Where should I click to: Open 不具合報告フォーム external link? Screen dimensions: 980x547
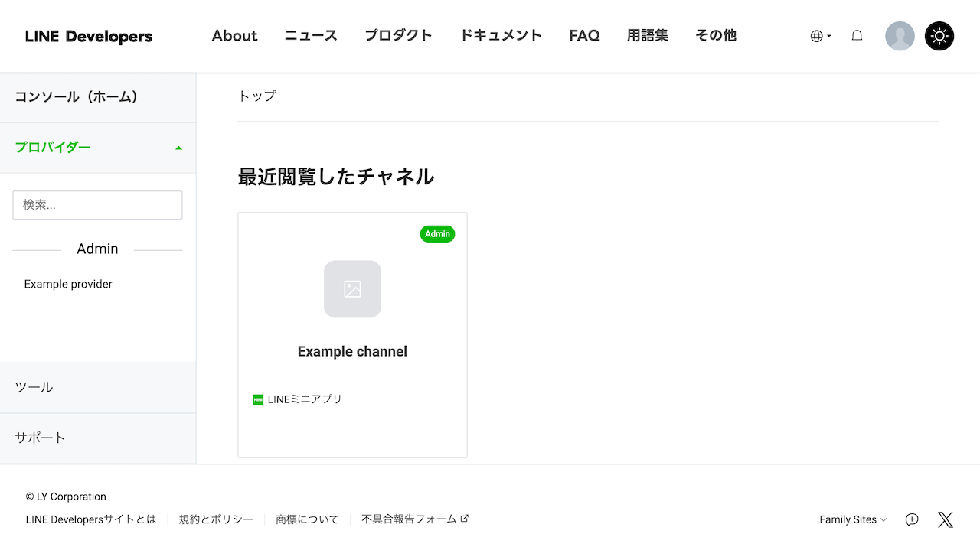tap(410, 519)
